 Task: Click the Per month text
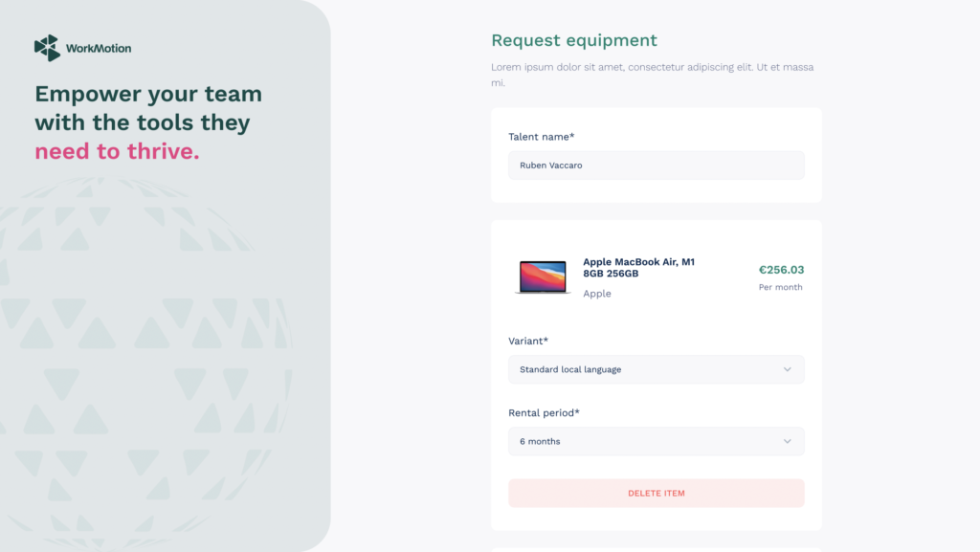point(781,287)
